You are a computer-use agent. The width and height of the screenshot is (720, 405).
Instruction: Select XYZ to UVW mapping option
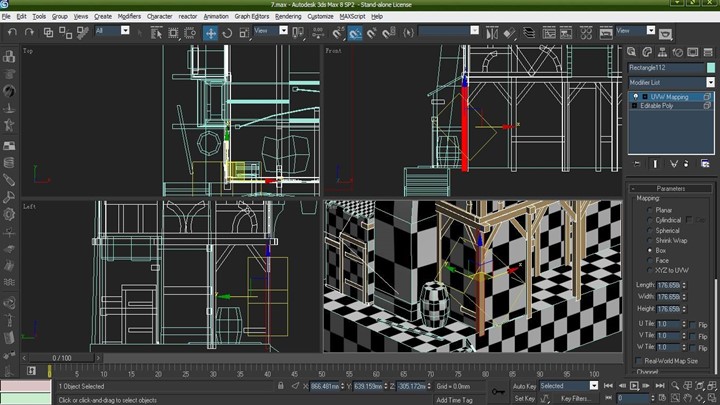(649, 270)
